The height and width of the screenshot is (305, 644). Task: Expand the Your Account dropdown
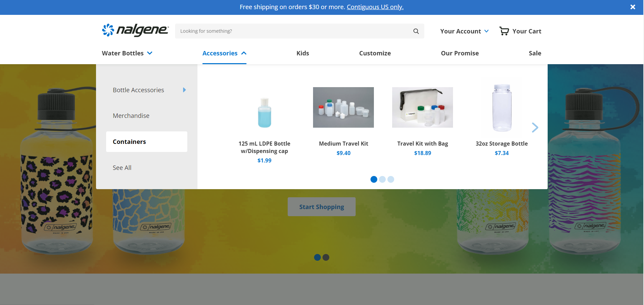click(464, 31)
